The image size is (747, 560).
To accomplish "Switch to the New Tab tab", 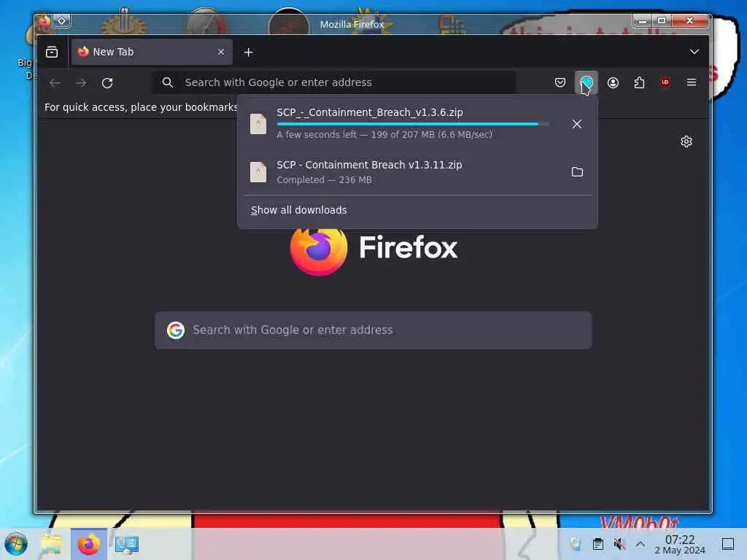I will click(x=152, y=52).
